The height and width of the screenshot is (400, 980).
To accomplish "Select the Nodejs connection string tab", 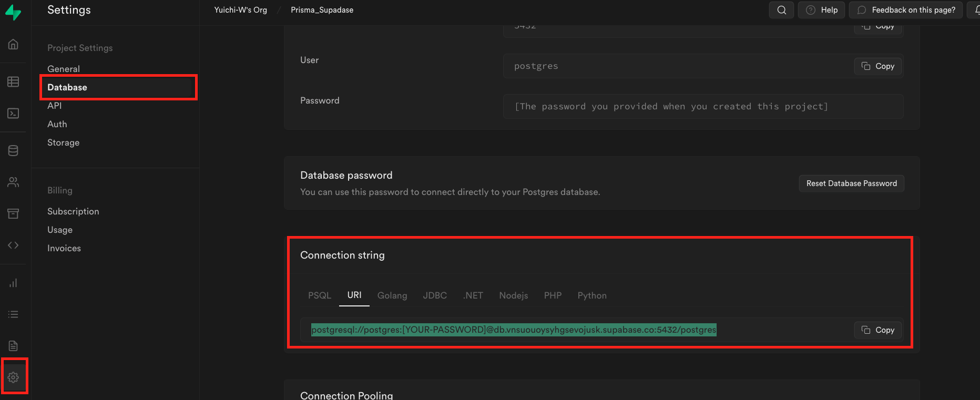I will tap(514, 295).
